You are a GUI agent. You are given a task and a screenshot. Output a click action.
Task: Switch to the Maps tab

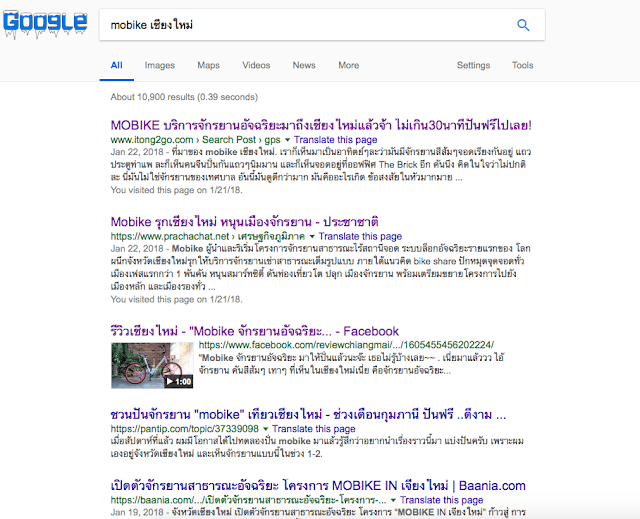pos(208,65)
